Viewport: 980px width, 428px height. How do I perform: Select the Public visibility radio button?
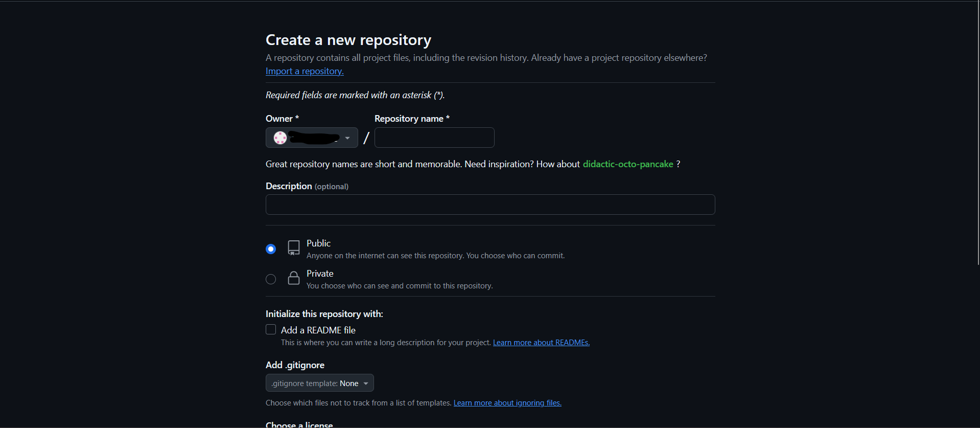click(271, 249)
